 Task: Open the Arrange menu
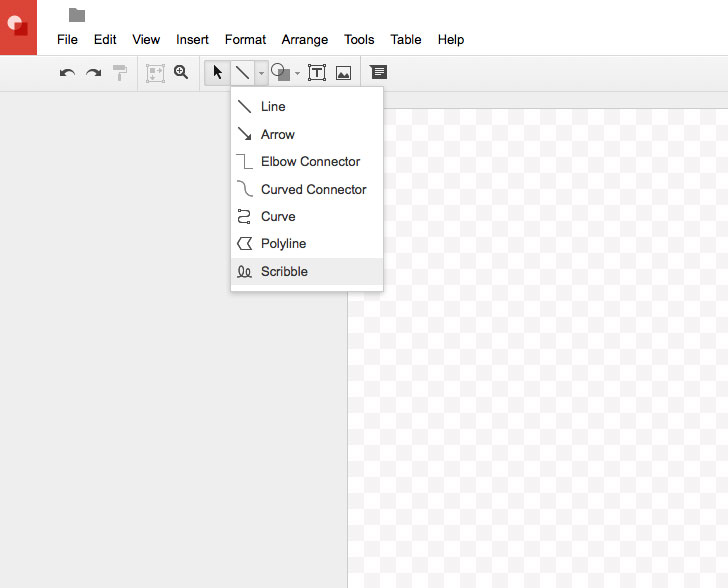click(x=304, y=40)
